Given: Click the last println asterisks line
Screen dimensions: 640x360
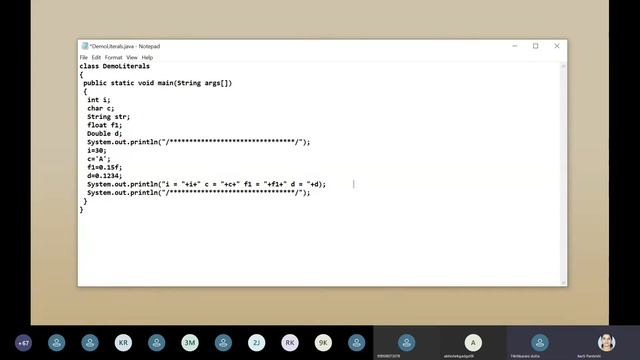Looking at the screenshot, I should coord(198,193).
